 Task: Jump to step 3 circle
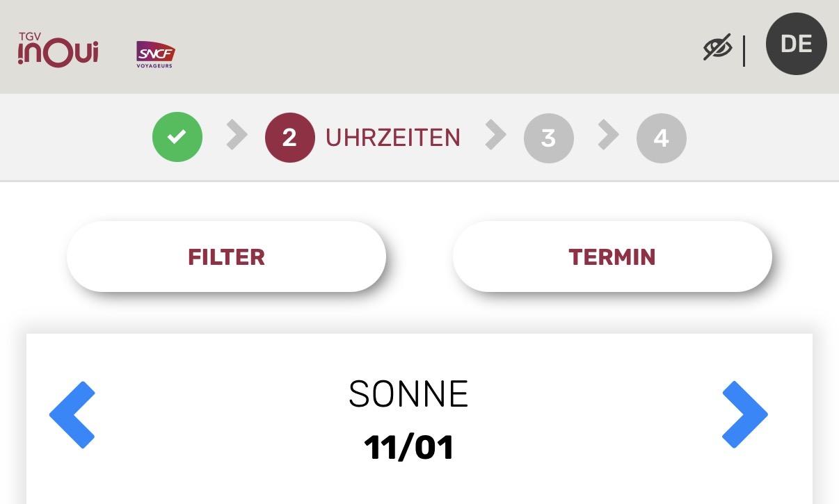tap(548, 138)
